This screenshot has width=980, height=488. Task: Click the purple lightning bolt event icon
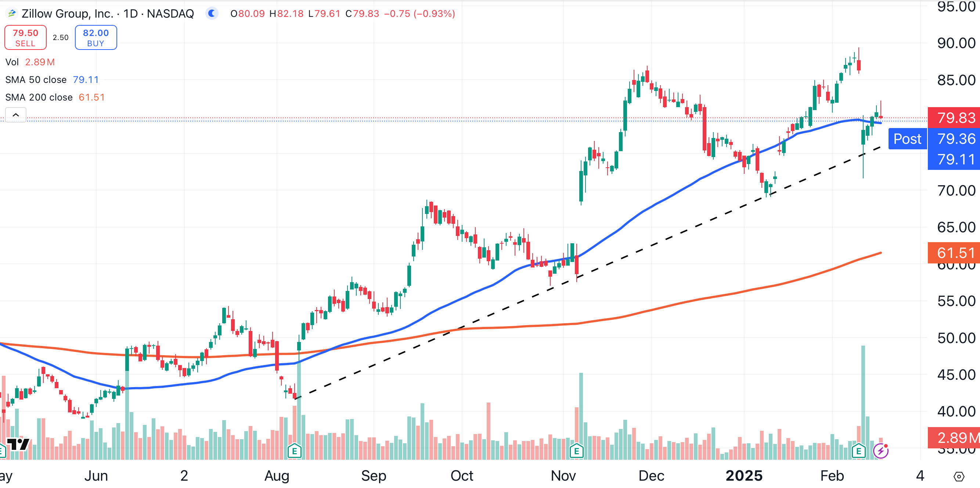[x=880, y=451]
